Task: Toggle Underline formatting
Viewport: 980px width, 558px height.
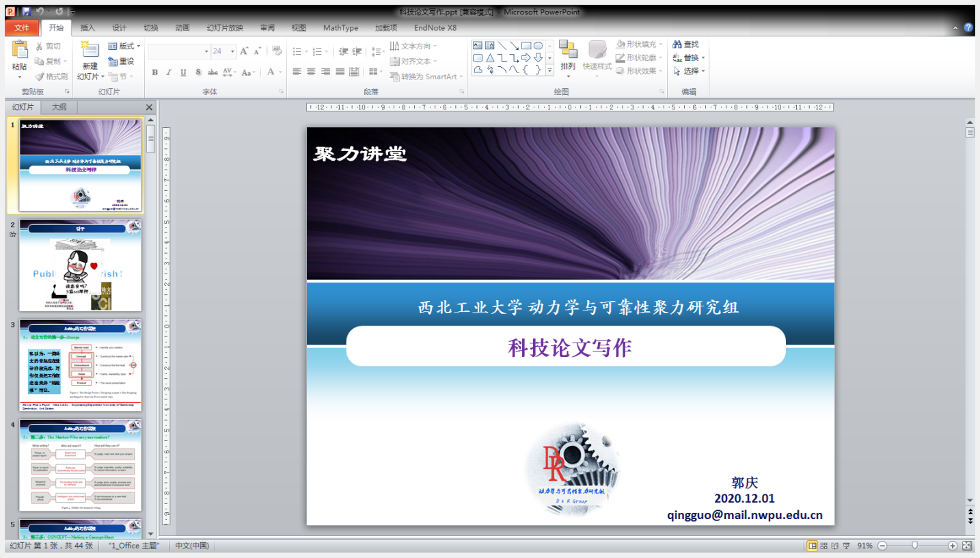Action: (x=183, y=72)
